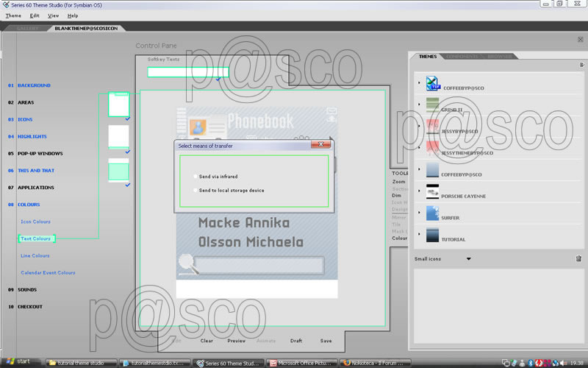Open the Edit menu
This screenshot has height=368, width=588.
coord(35,15)
